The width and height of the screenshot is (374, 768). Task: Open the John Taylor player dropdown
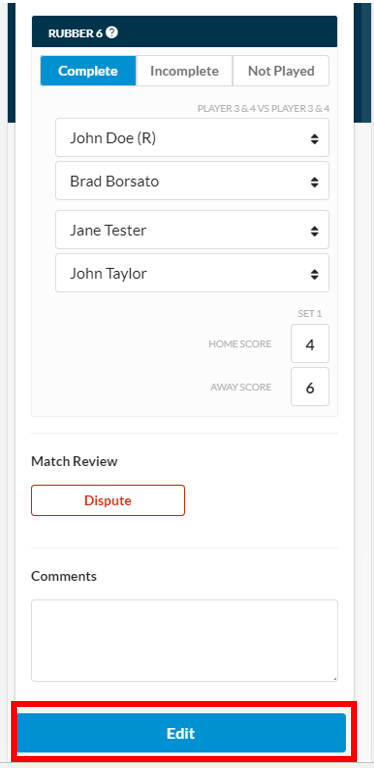pyautogui.click(x=192, y=273)
